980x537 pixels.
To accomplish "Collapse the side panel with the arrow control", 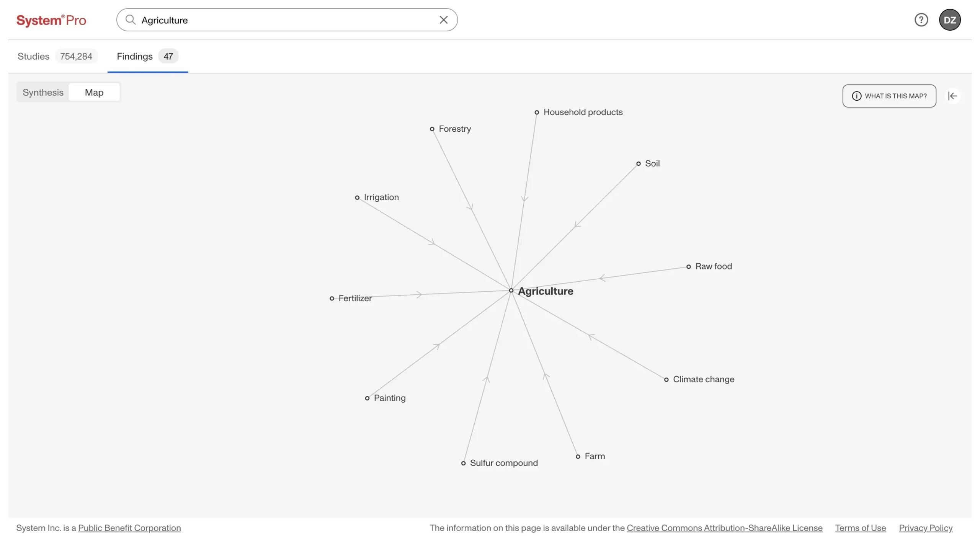I will (953, 96).
